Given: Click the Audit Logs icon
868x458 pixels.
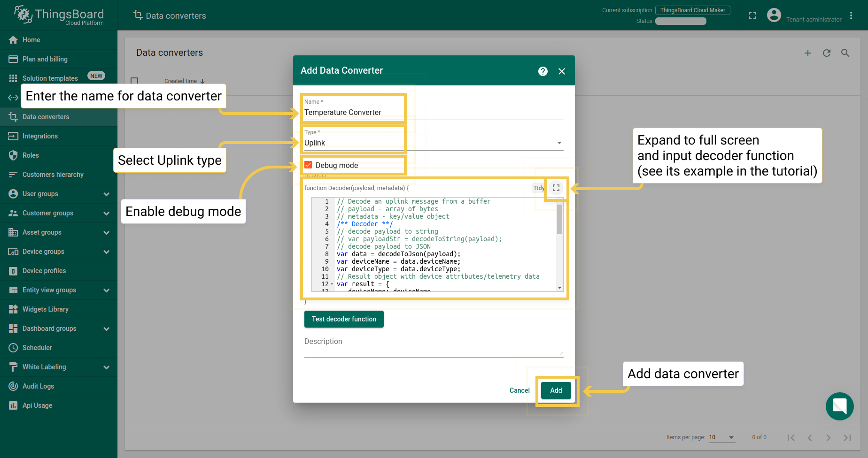Looking at the screenshot, I should tap(13, 386).
